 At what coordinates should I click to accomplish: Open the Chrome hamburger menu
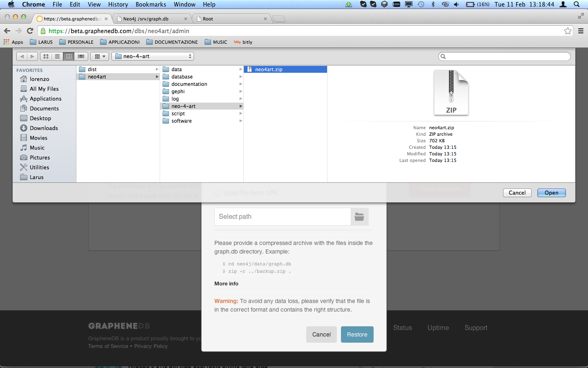(x=581, y=31)
